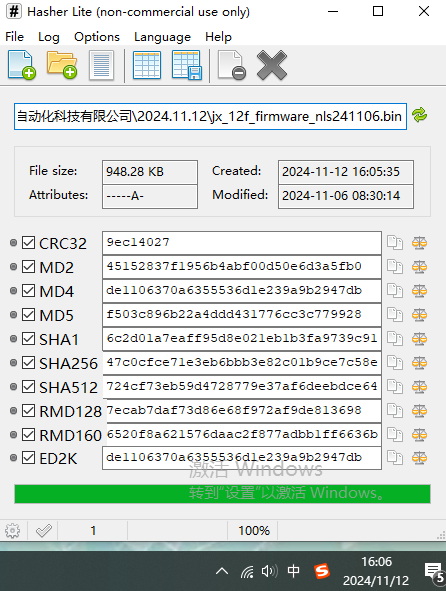Copy the MD4 hash value
Viewport: 446px width, 591px height.
[x=395, y=291]
